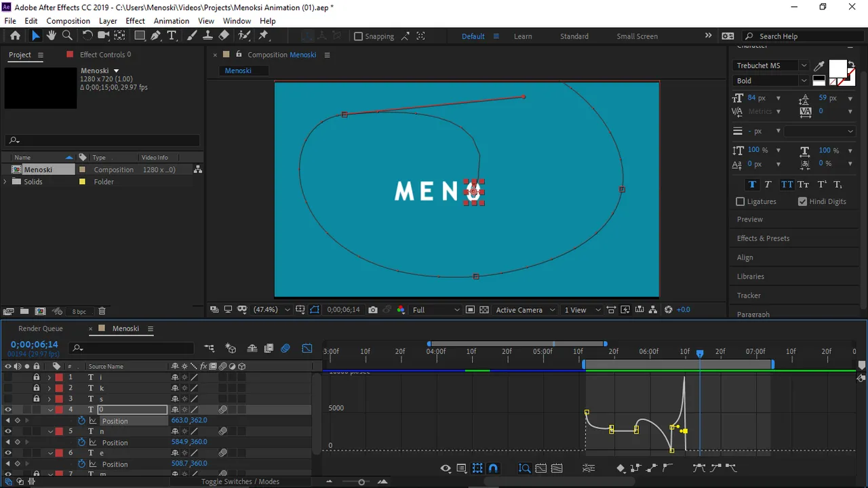
Task: Click Toggle Switches / Modes button
Action: [x=240, y=482]
